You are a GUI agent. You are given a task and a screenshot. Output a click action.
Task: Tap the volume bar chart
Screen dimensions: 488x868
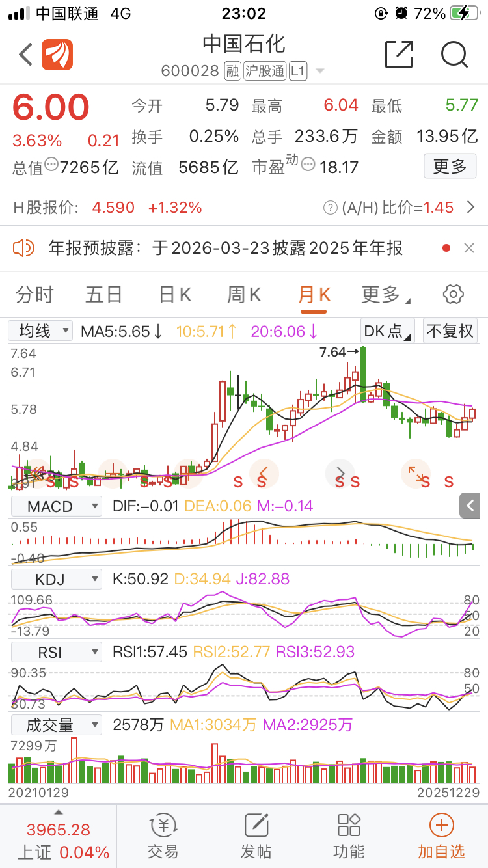pos(244,760)
